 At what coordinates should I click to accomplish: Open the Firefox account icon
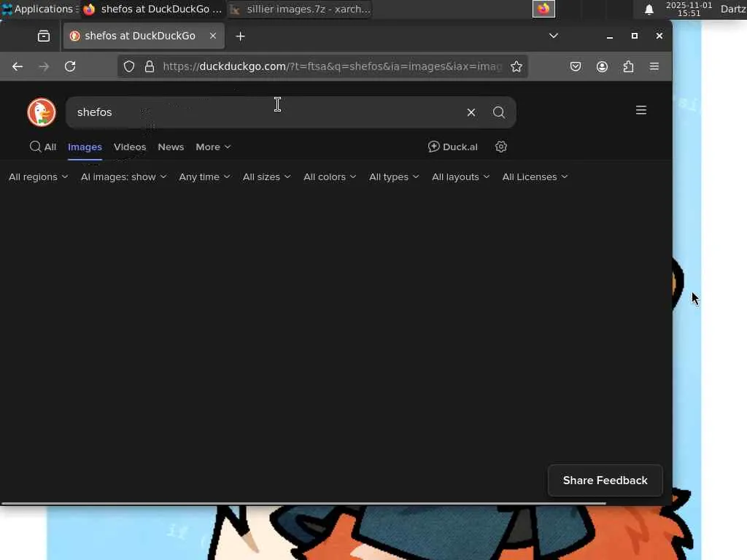[602, 66]
